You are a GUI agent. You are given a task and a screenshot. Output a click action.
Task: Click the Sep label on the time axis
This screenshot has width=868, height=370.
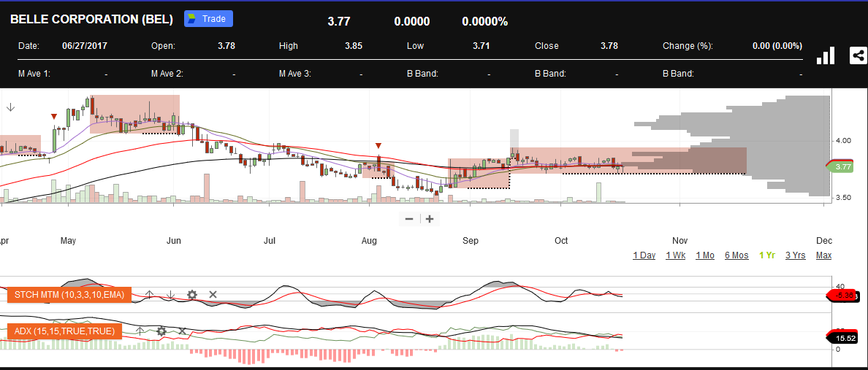pos(471,241)
